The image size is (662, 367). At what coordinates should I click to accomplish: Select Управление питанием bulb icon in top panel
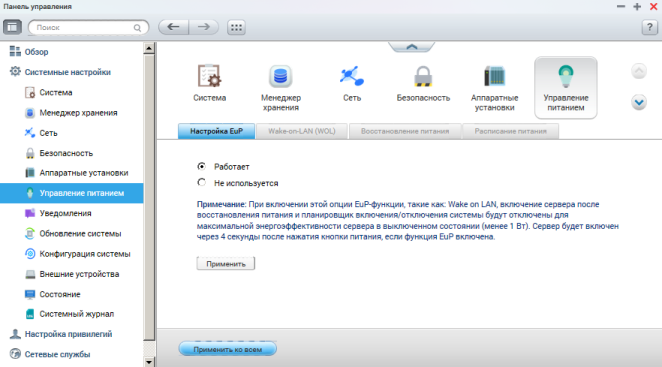(566, 76)
